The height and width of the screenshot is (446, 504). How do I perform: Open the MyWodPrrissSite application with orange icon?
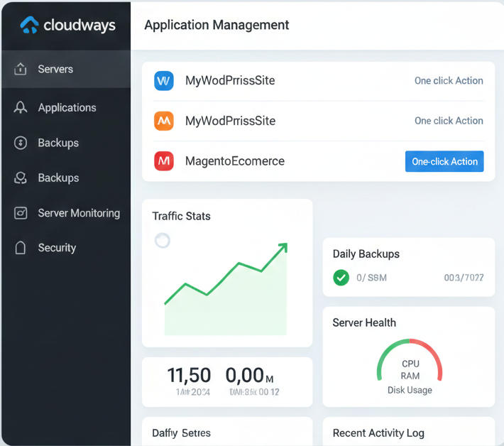[230, 121]
